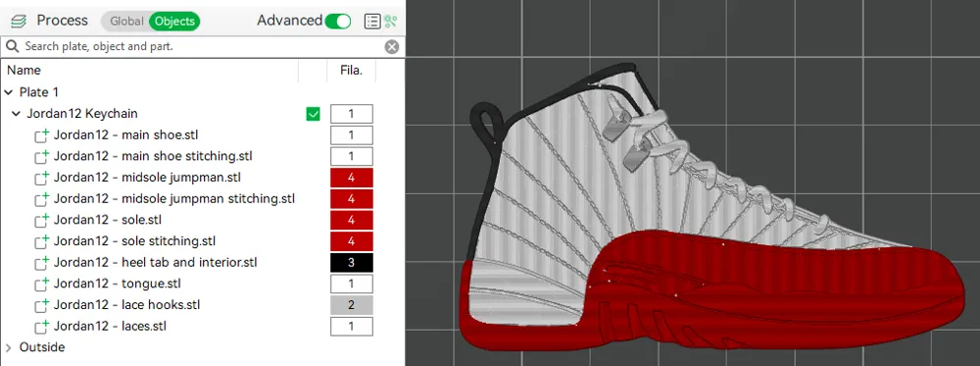Open black filament swatch for heel tab

pos(351,262)
